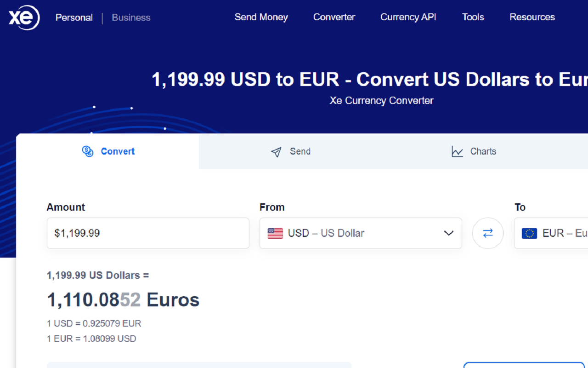Expand the USD currency chevron
This screenshot has width=588, height=368.
(x=449, y=233)
